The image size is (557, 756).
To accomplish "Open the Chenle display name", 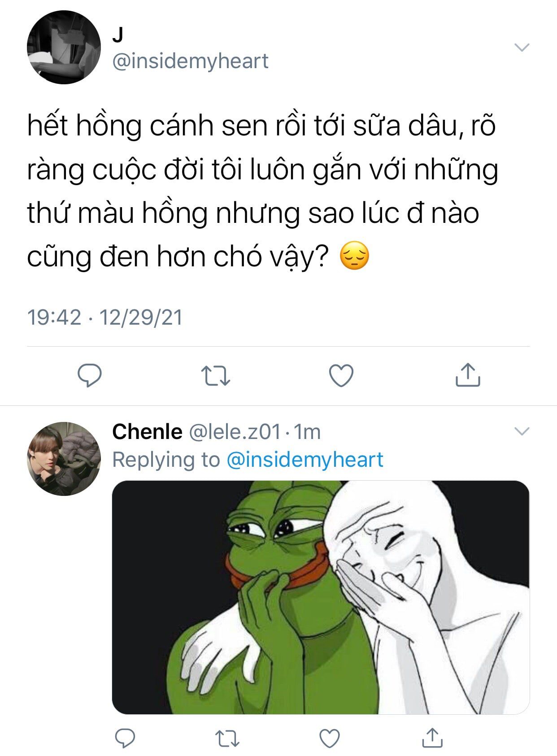I will (x=147, y=432).
